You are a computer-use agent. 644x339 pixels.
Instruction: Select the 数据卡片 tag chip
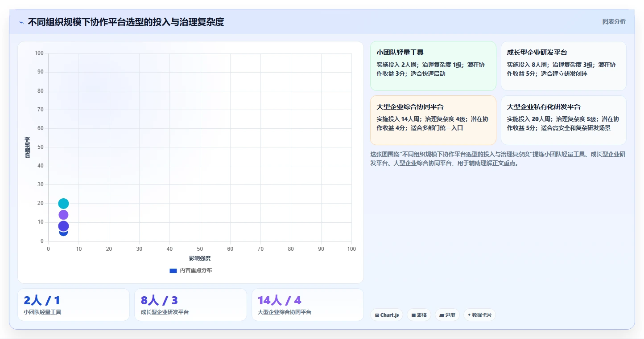pos(479,315)
